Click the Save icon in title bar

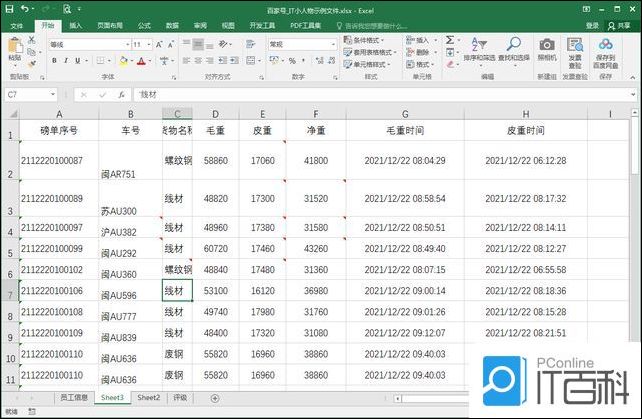(9, 9)
